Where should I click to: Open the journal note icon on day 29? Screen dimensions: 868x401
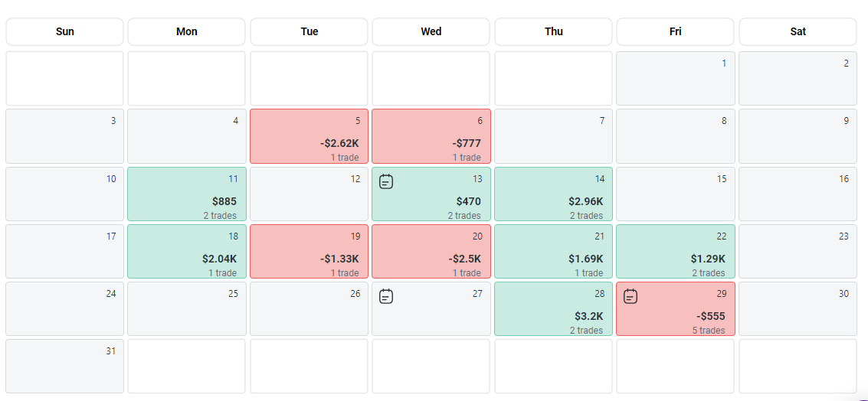point(631,295)
